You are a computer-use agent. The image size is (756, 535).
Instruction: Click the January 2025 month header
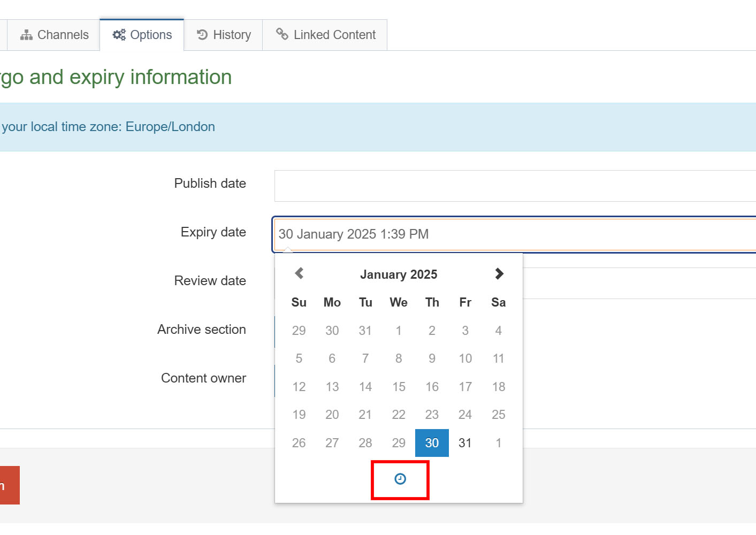click(399, 274)
